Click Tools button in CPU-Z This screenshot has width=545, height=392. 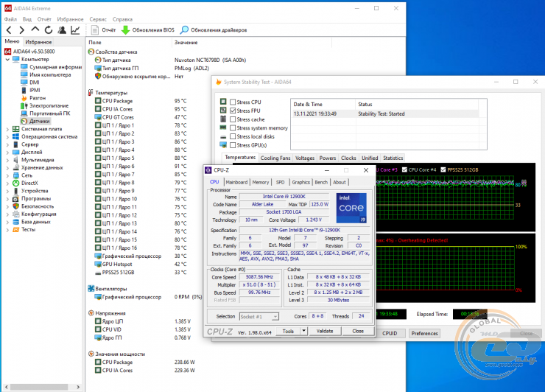pyautogui.click(x=288, y=331)
